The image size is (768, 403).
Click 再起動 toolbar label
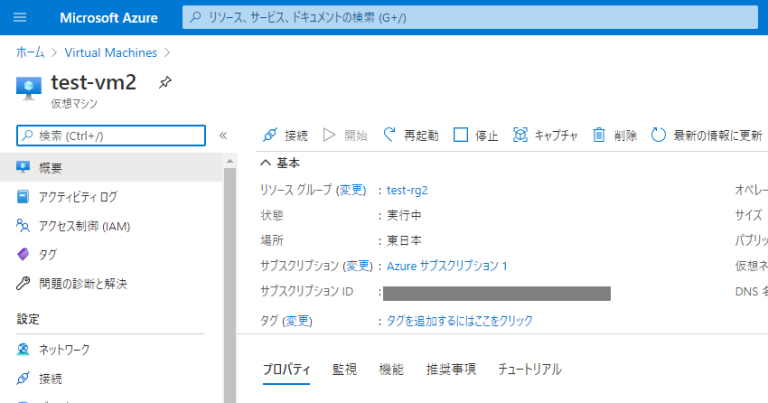coord(421,136)
